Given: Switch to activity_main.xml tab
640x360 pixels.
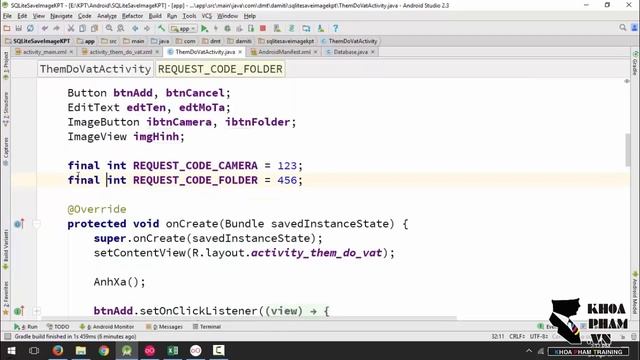Looking at the screenshot, I should (x=44, y=52).
